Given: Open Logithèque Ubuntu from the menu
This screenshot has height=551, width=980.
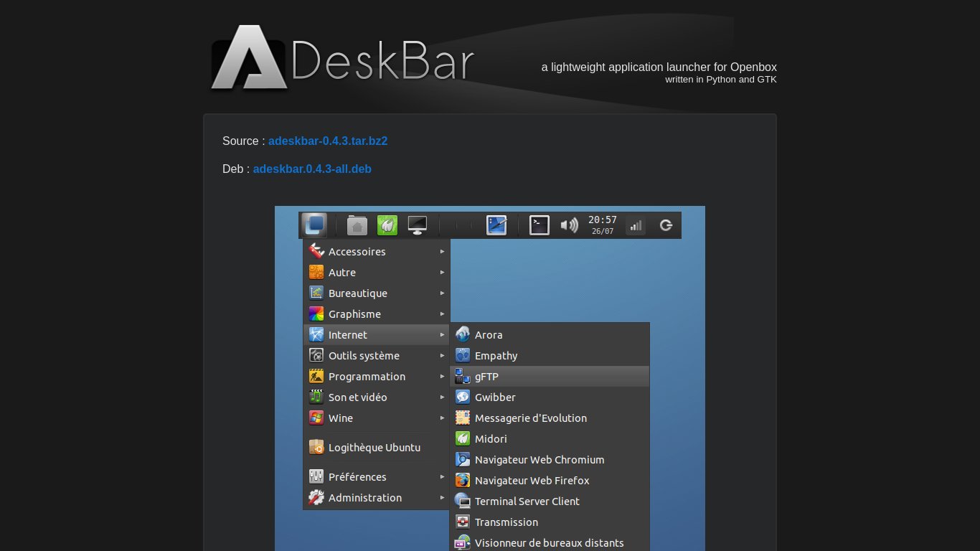Looking at the screenshot, I should click(374, 448).
